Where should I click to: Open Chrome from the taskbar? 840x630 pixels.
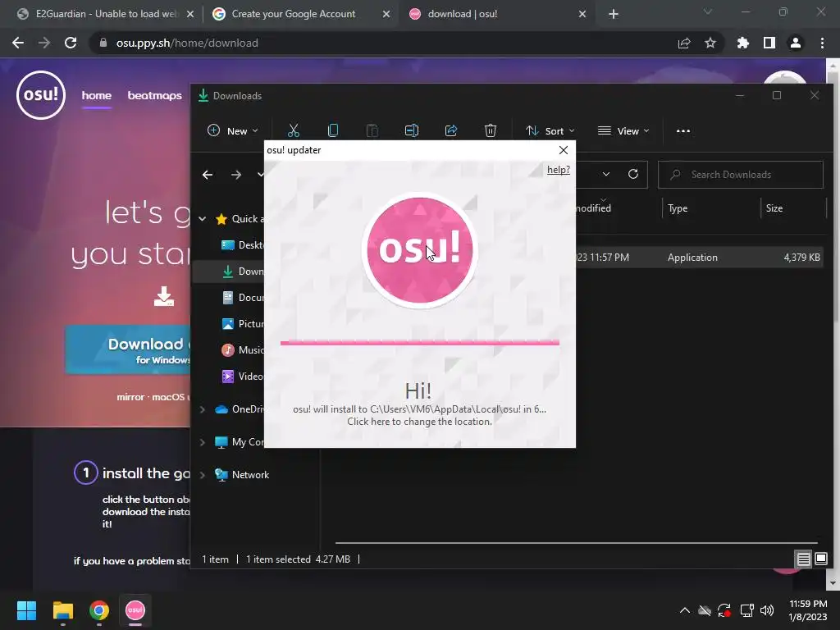[x=99, y=610]
